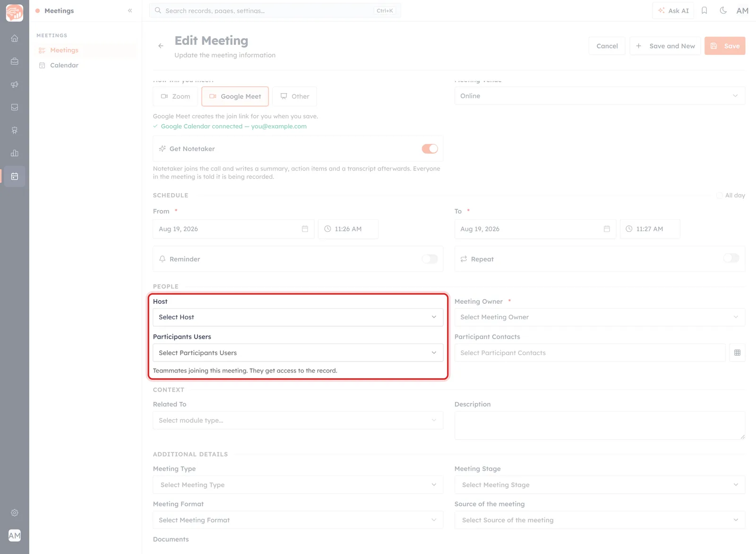Click into the Description text area

tap(600, 426)
